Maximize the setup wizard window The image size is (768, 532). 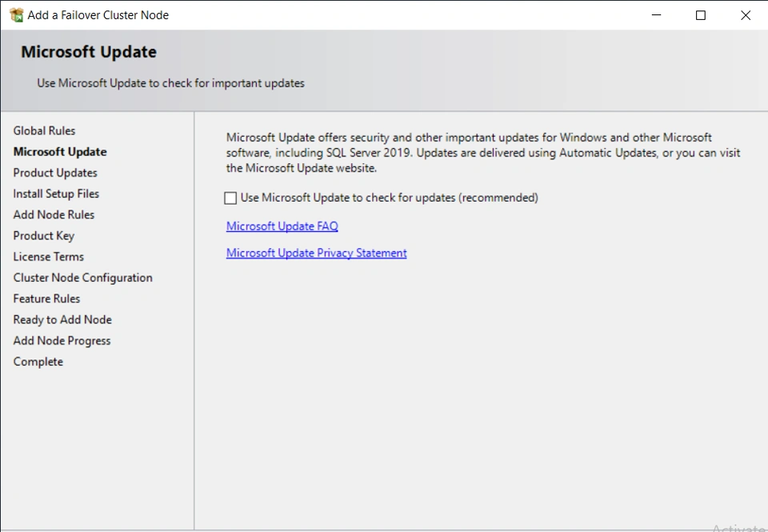[701, 15]
